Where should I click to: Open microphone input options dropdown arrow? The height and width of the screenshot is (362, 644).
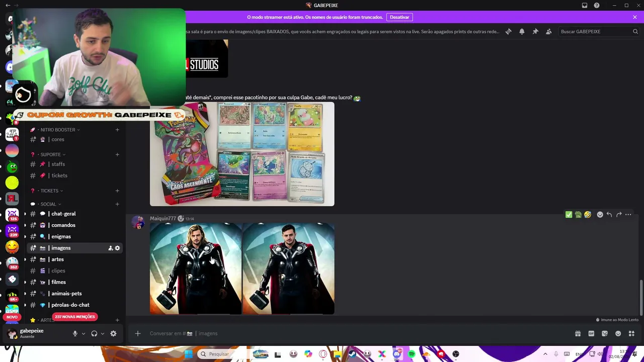(83, 333)
